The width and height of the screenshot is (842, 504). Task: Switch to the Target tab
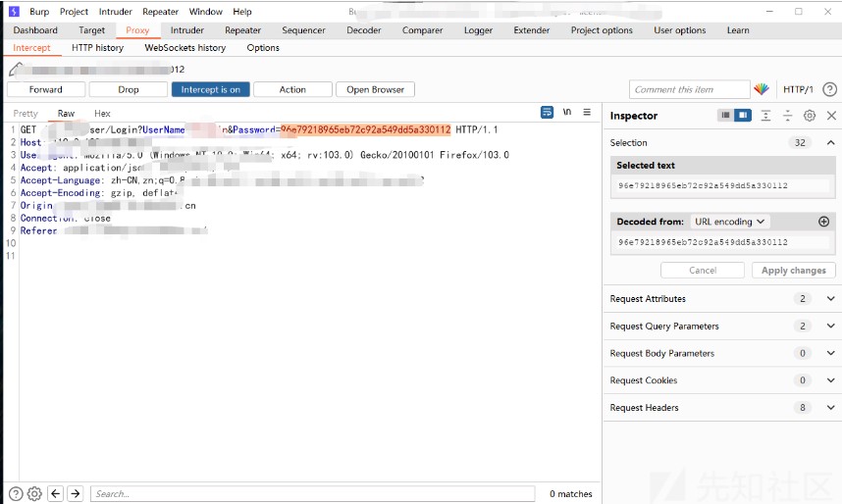click(92, 30)
